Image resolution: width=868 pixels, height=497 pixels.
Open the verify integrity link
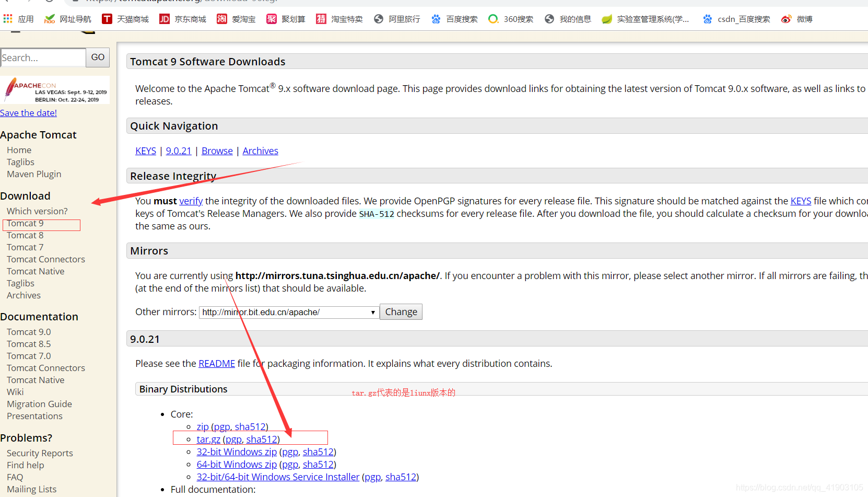tap(191, 201)
